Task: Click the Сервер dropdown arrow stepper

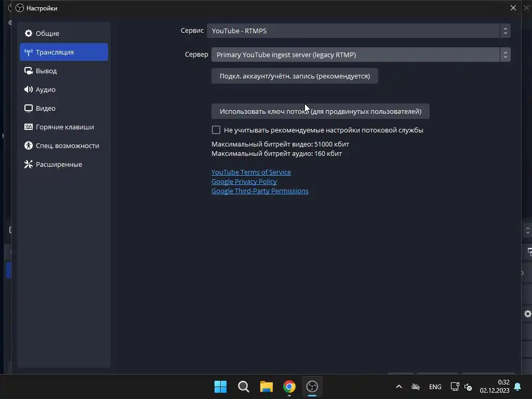Action: coord(505,55)
